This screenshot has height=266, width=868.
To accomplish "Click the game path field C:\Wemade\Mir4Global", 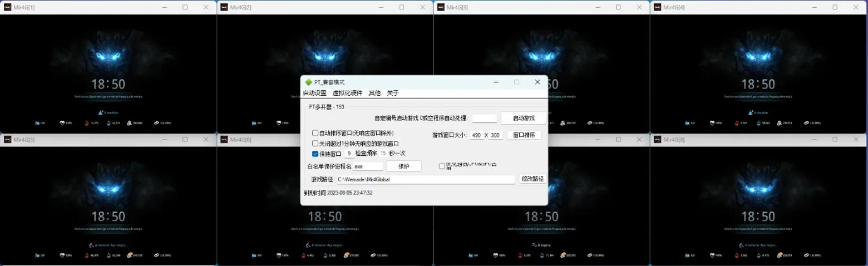I will (x=426, y=179).
